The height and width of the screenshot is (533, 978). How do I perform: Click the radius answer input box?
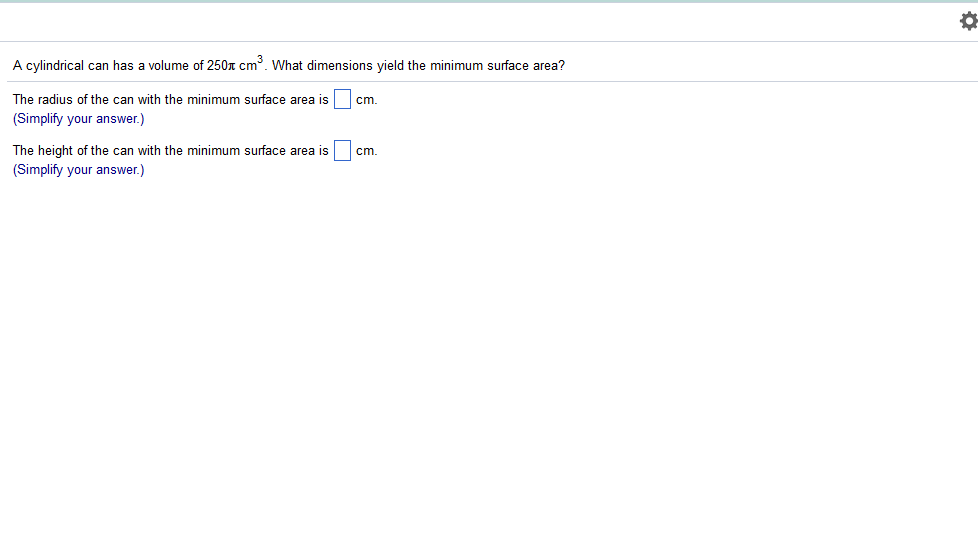[x=342, y=99]
